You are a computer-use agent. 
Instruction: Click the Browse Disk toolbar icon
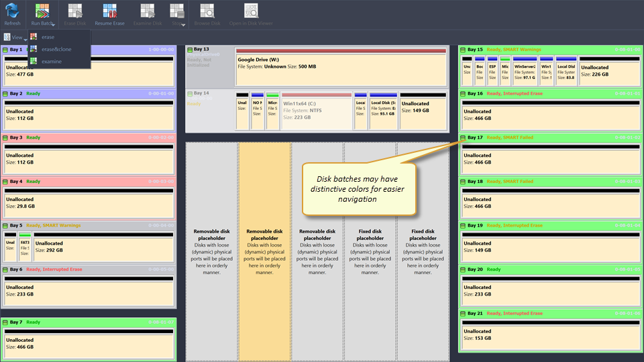(207, 11)
